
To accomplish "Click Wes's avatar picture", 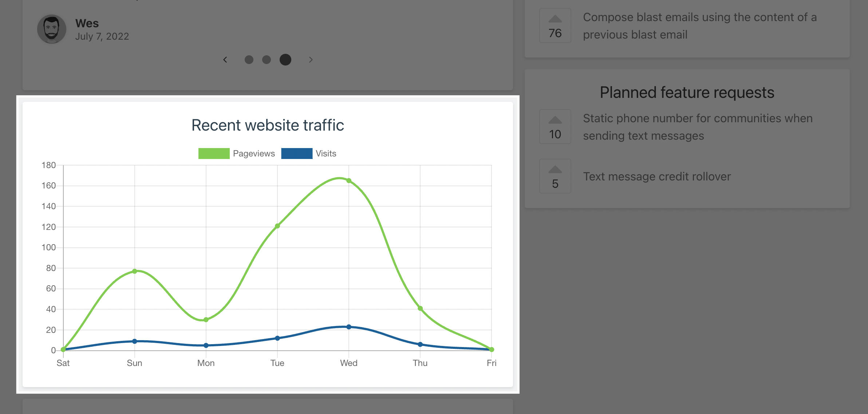I will point(52,29).
